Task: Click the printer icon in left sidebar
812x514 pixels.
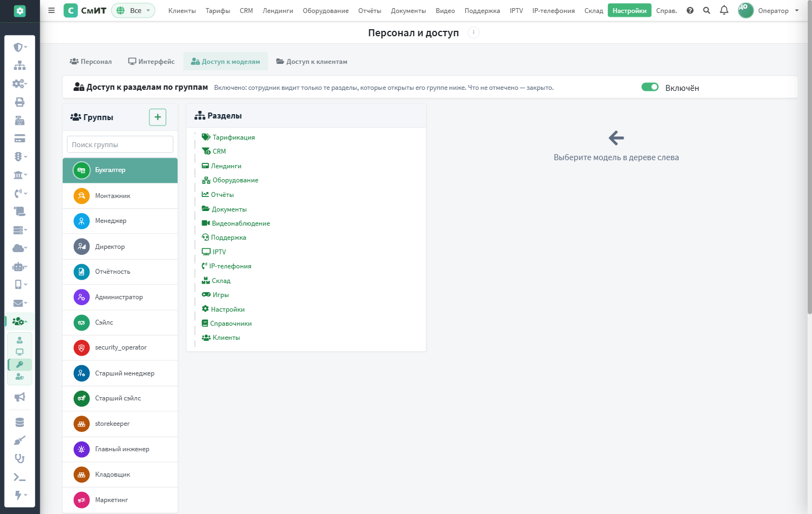Action: 19,102
